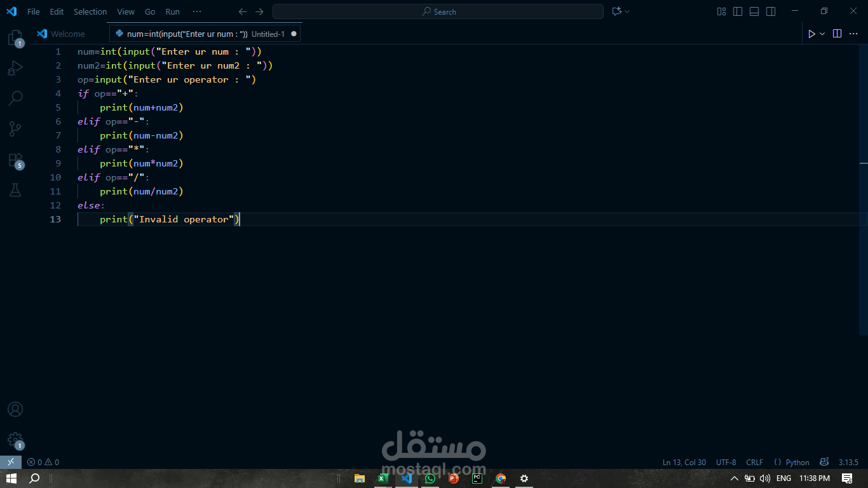This screenshot has height=488, width=868.
Task: Click the 'Invalid operator' string
Action: point(184,219)
